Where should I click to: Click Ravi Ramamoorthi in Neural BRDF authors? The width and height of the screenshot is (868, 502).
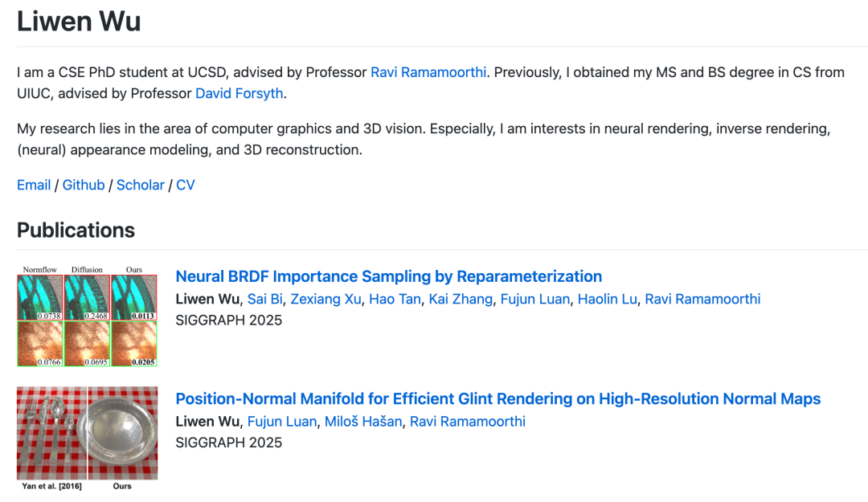702,299
